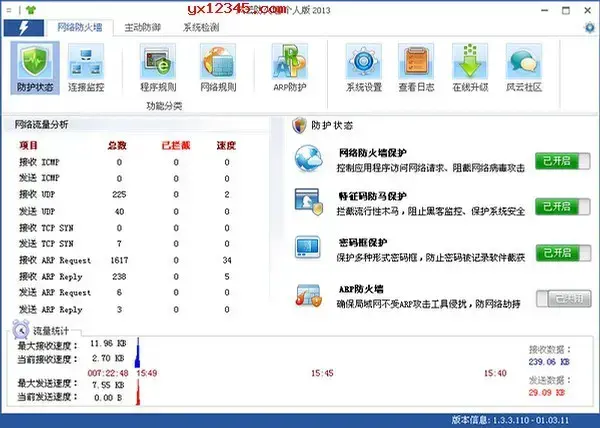Click the 最大接收速度 label
This screenshot has height=428, width=600.
pyautogui.click(x=47, y=346)
